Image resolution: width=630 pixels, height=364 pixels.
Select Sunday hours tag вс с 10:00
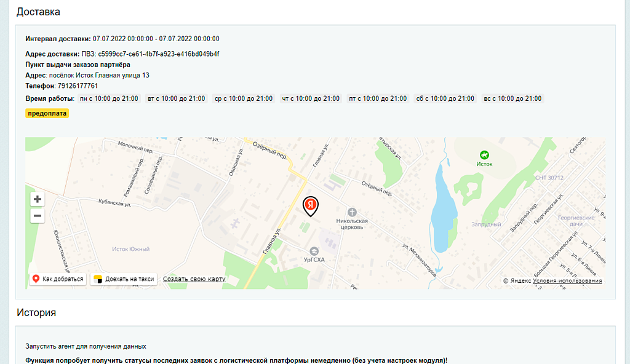tap(512, 98)
